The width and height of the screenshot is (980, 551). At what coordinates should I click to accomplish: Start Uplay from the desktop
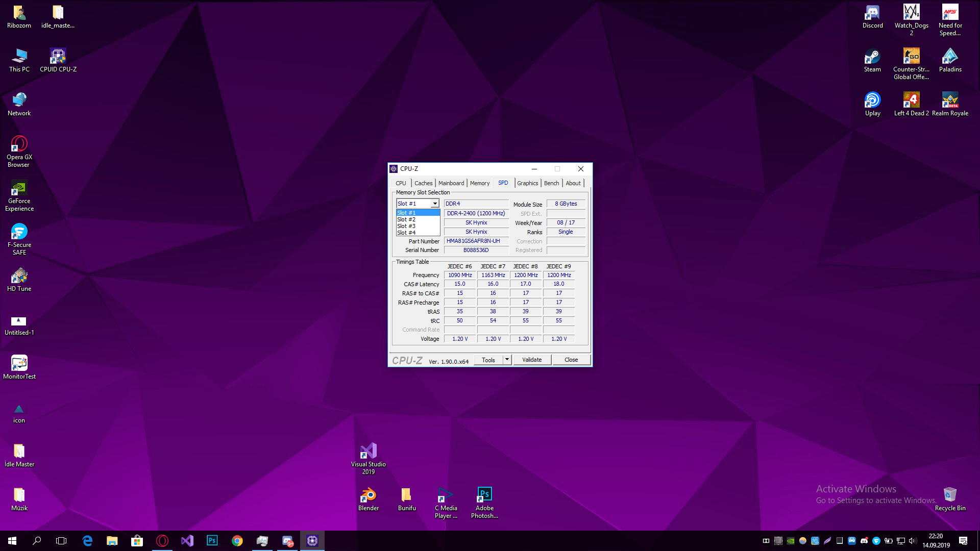(872, 101)
